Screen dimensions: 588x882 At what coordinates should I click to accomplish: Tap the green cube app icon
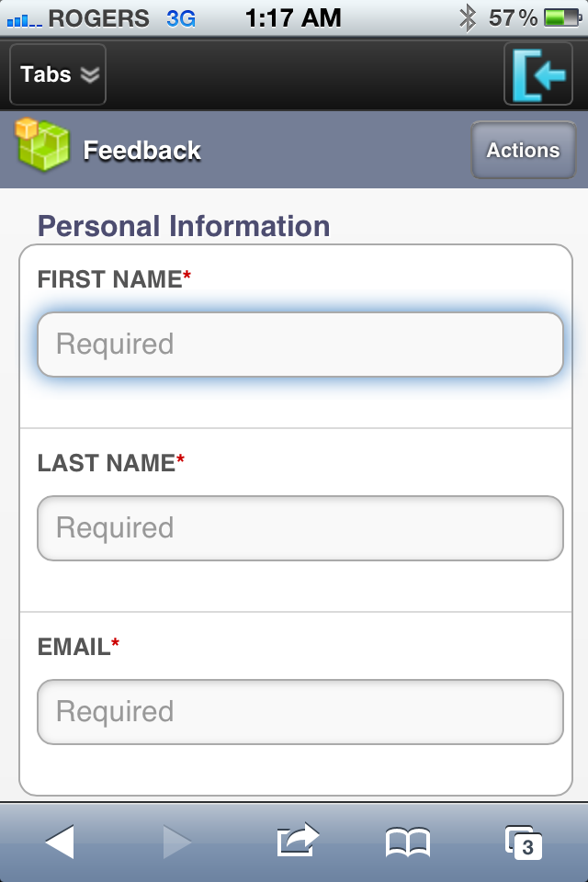pos(43,144)
